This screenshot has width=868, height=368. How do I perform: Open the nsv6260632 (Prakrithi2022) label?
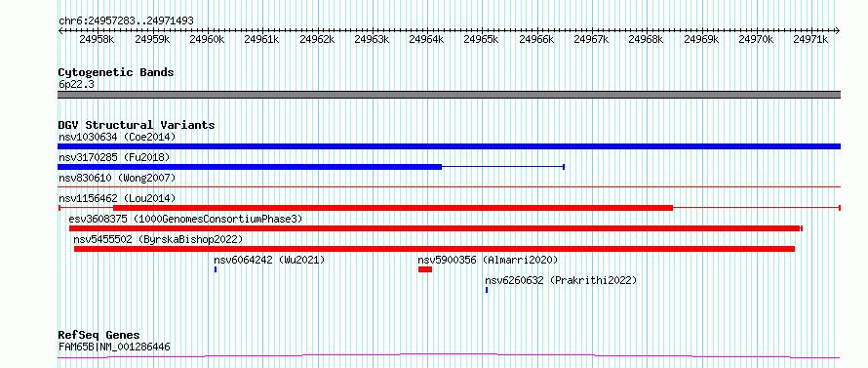coord(561,280)
